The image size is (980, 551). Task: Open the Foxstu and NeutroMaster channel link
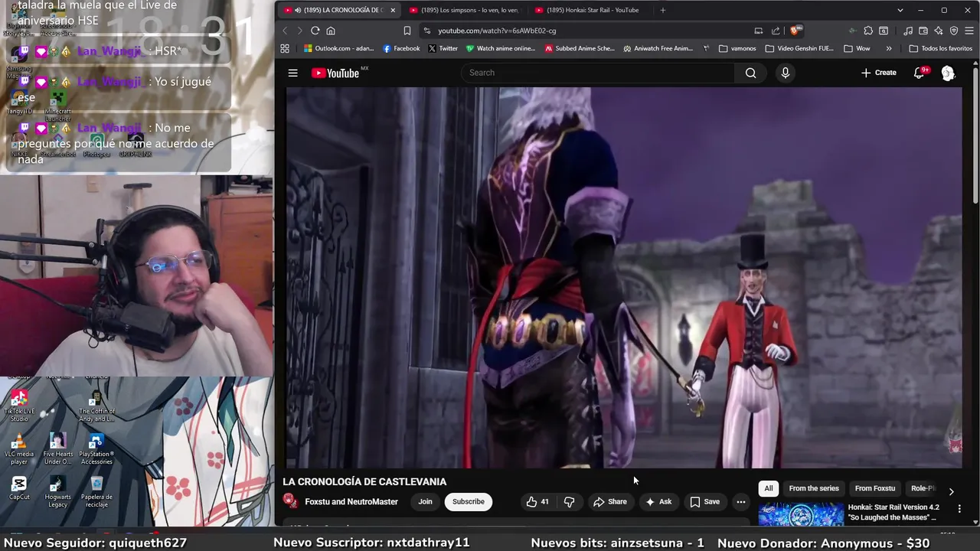click(x=351, y=502)
